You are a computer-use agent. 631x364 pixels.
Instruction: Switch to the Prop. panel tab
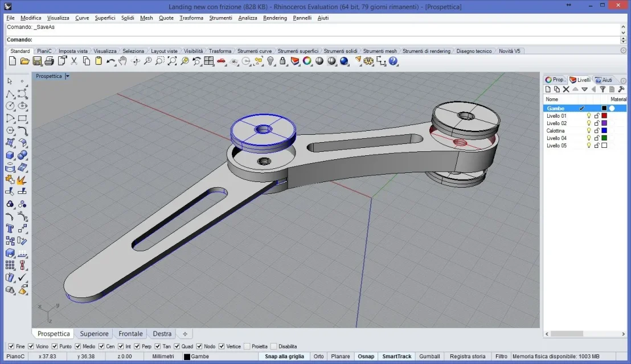click(555, 80)
